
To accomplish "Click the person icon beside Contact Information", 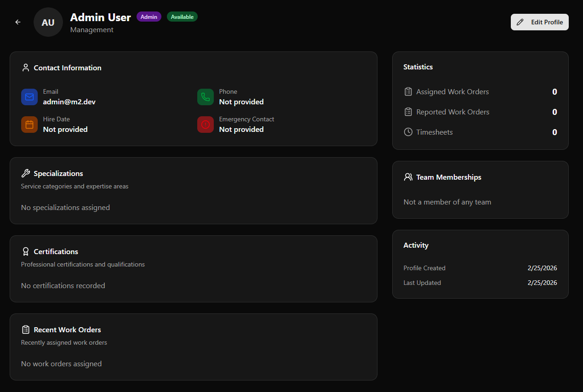I will [26, 68].
